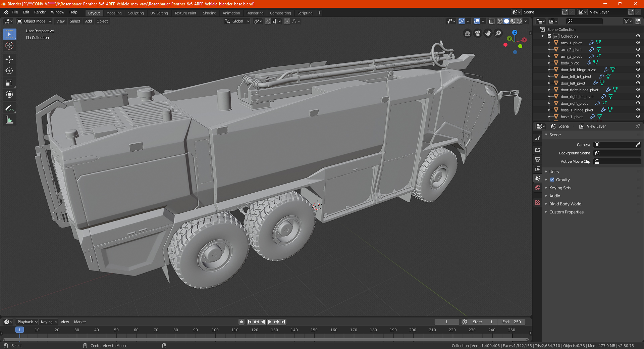Open the File menu
The width and height of the screenshot is (644, 349).
point(15,12)
